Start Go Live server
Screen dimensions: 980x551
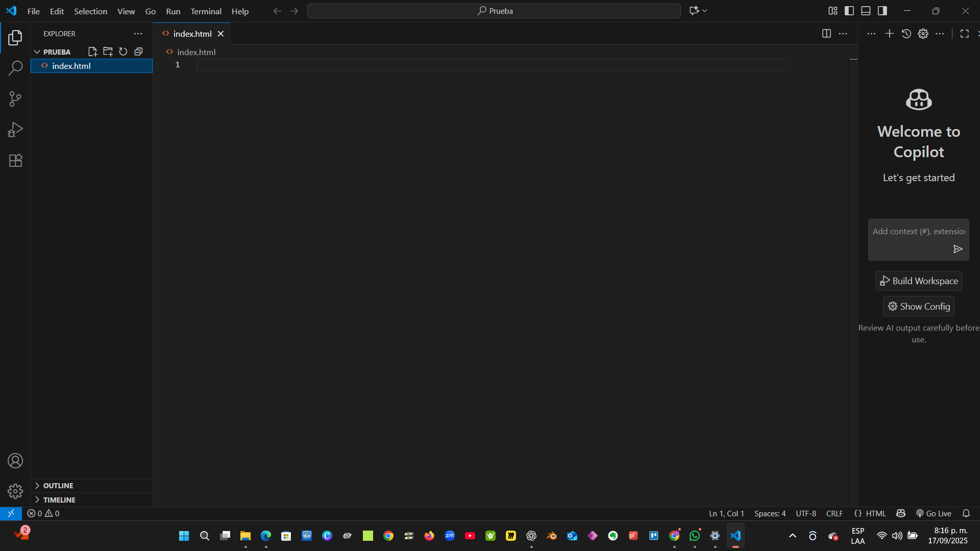pyautogui.click(x=934, y=514)
